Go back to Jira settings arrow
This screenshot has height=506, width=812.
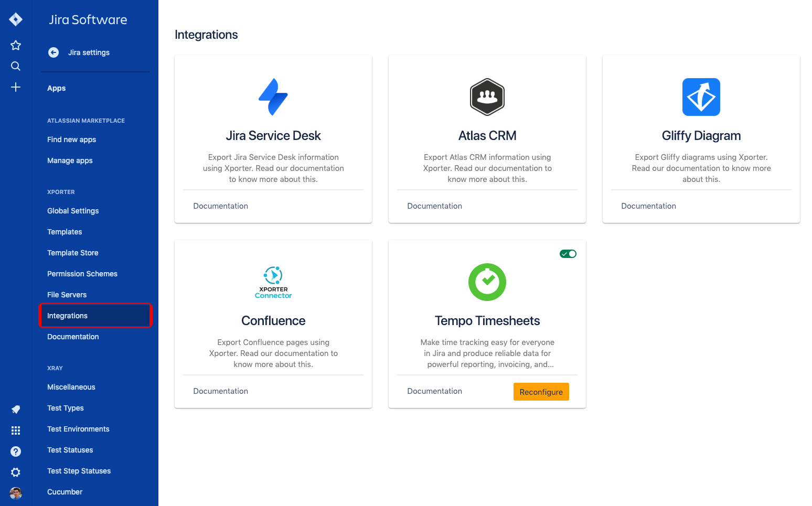[x=54, y=52]
